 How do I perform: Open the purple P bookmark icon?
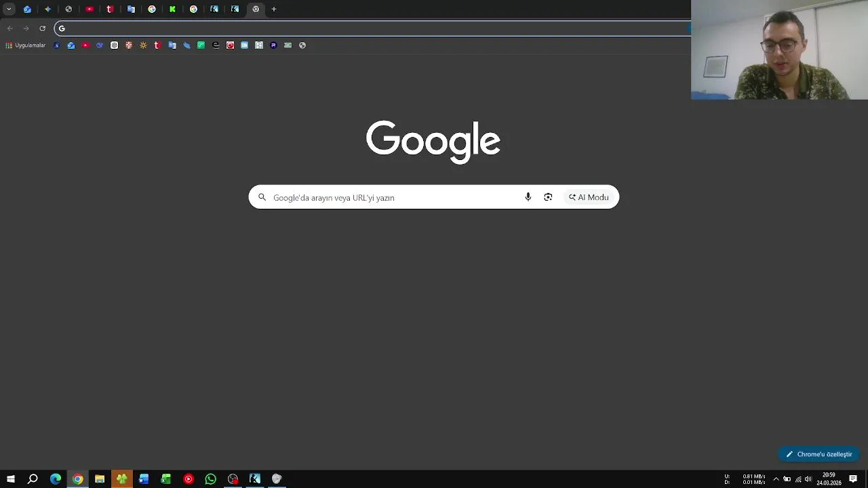pyautogui.click(x=273, y=45)
